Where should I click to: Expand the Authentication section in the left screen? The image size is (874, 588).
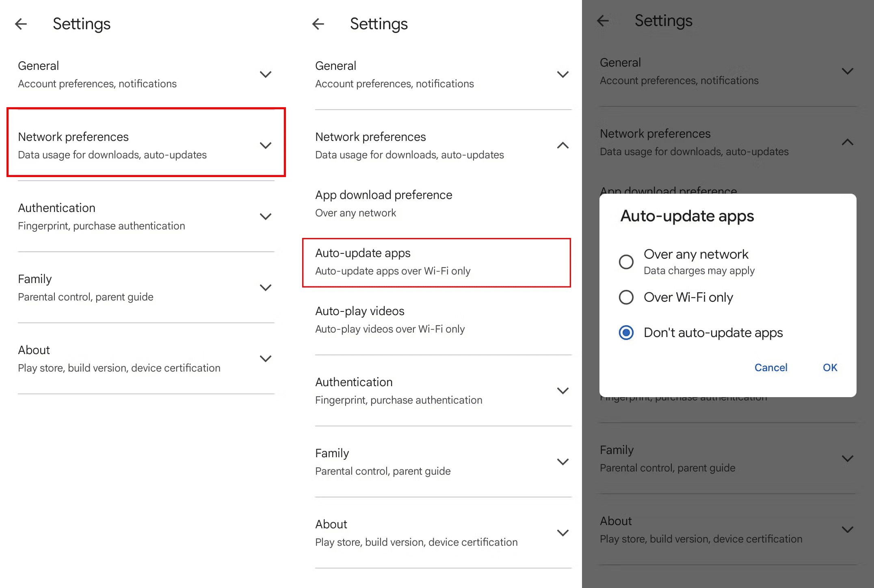coord(266,216)
